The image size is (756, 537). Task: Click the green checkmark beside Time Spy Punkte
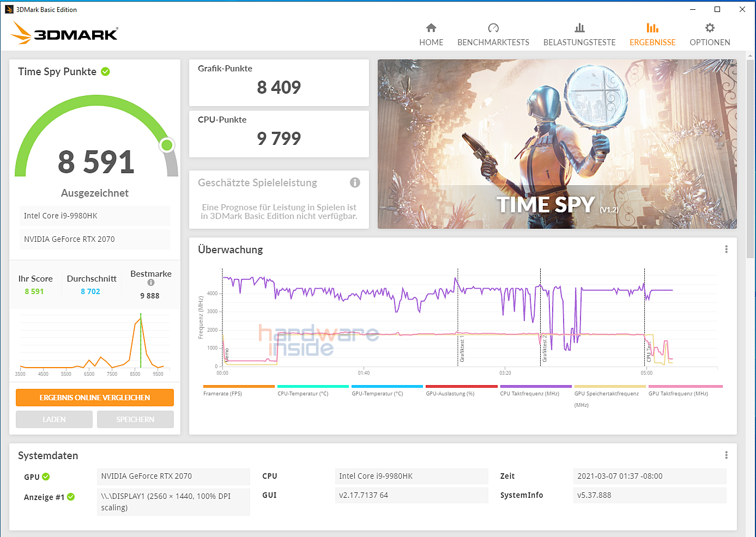click(106, 71)
